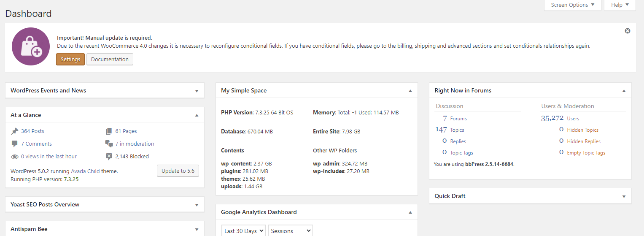This screenshot has width=644, height=236.
Task: Click the Discussion heading in forums widget
Action: point(450,106)
